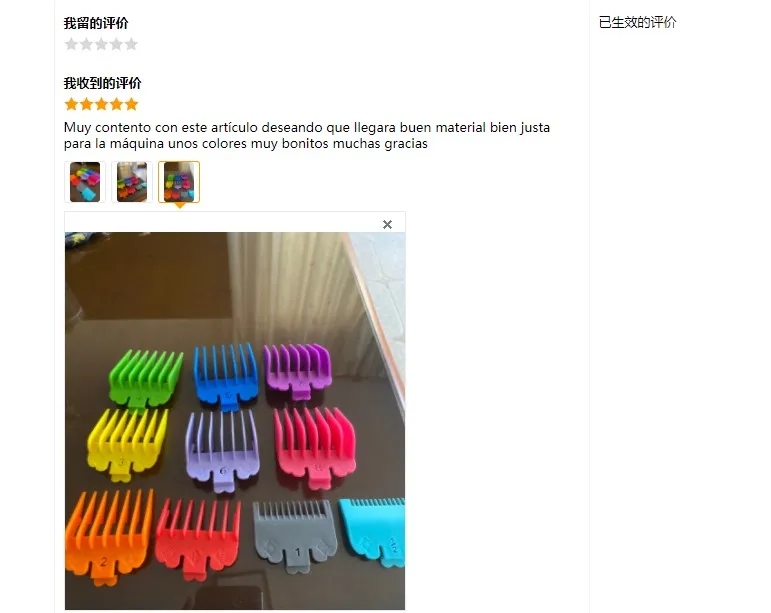This screenshot has height=613, width=771.
Task: Close the enlarged review photo
Action: [x=387, y=225]
